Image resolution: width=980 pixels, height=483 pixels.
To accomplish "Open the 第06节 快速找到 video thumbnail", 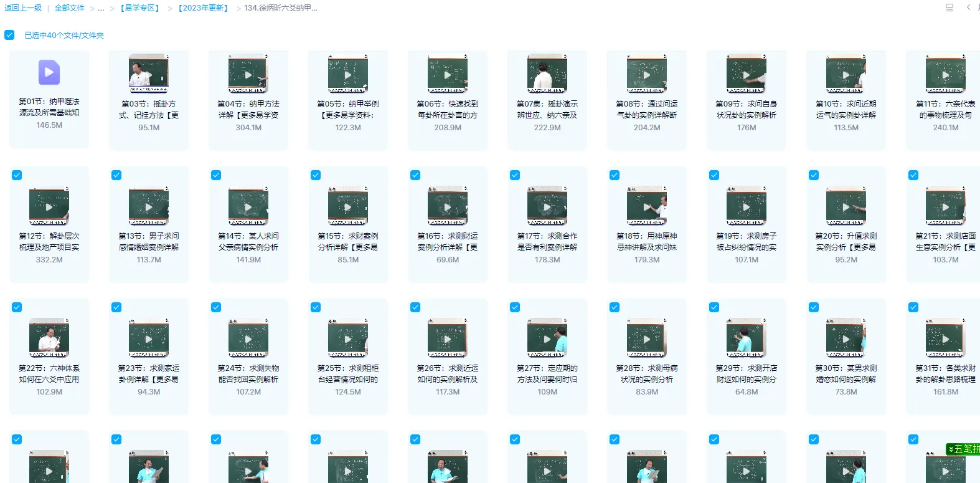I will pos(448,74).
